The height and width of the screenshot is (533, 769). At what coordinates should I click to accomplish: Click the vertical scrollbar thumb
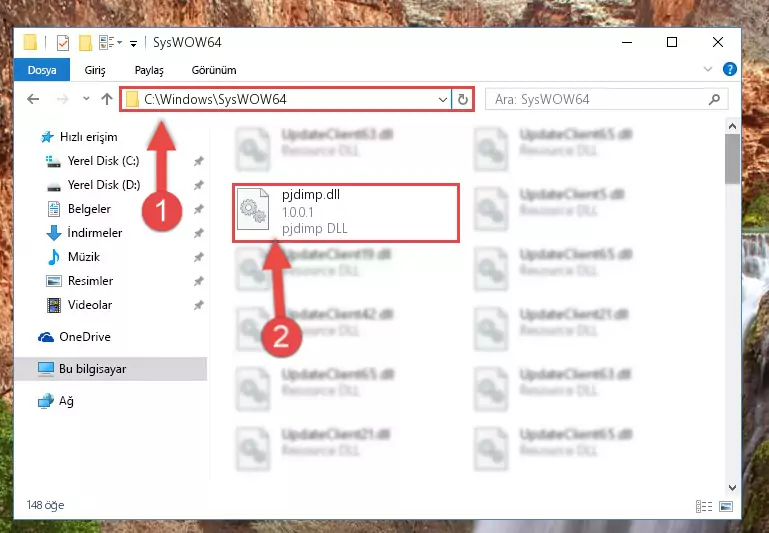(x=732, y=159)
